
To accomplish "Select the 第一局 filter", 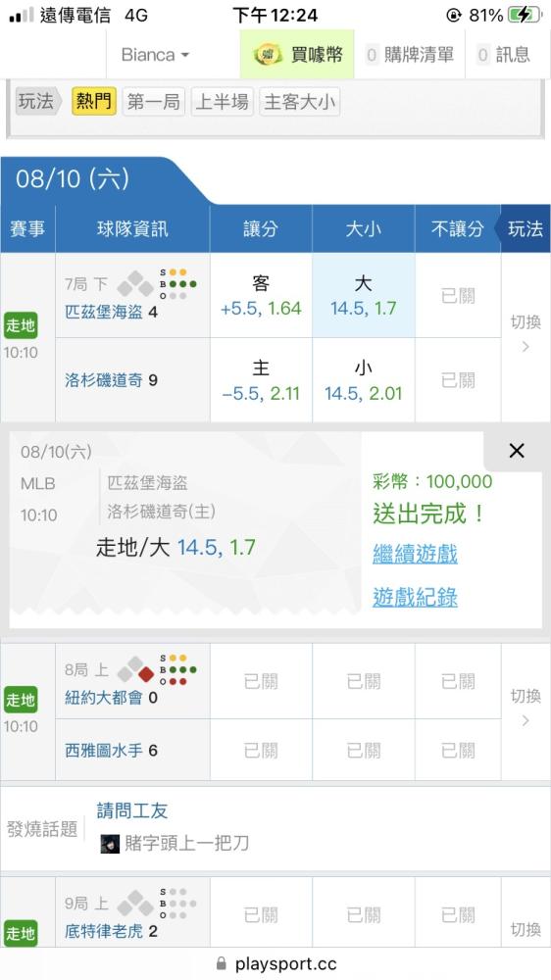I will 153,101.
